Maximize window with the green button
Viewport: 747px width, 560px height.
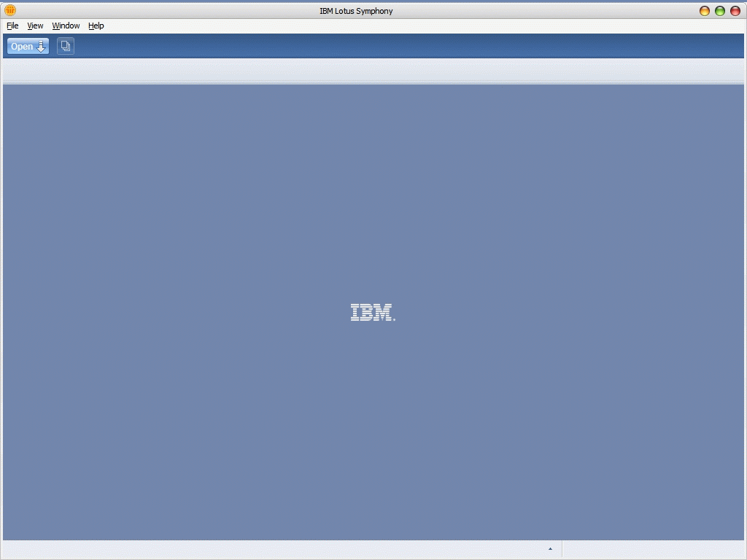720,11
